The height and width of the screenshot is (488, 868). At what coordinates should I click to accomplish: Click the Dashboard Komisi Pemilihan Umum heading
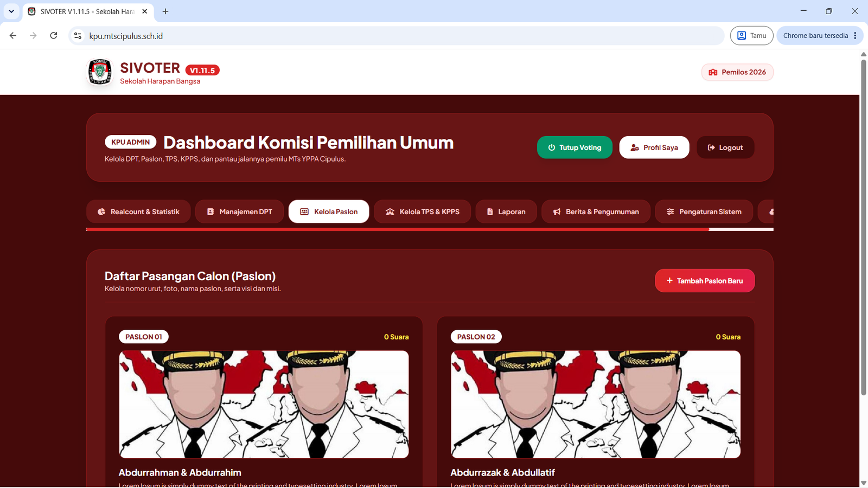[x=308, y=142]
